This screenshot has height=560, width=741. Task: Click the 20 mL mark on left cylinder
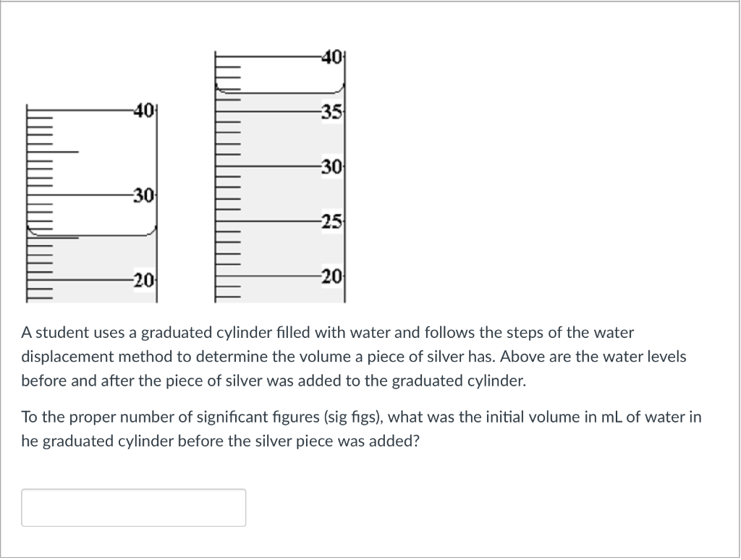click(x=142, y=279)
